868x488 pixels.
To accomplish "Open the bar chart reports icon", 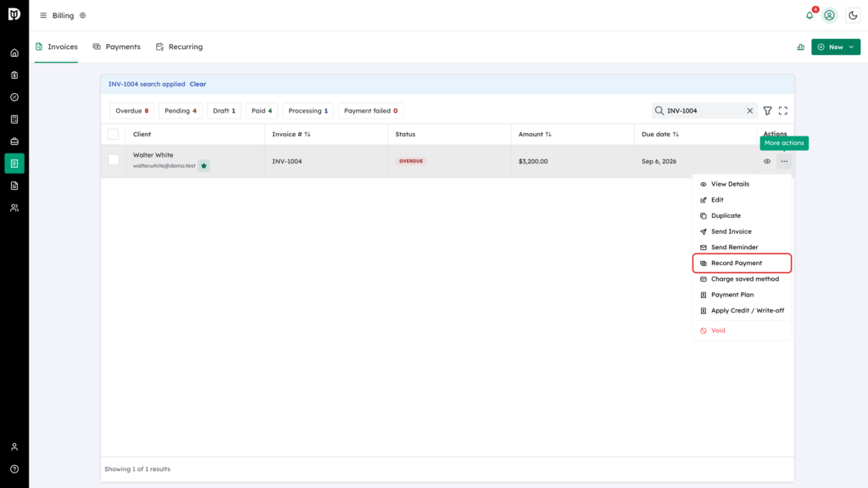I will pyautogui.click(x=800, y=47).
